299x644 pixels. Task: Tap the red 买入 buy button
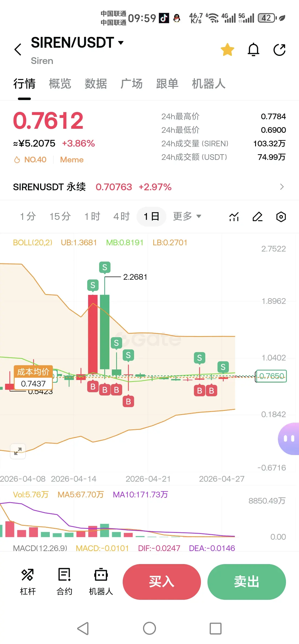pyautogui.click(x=162, y=582)
